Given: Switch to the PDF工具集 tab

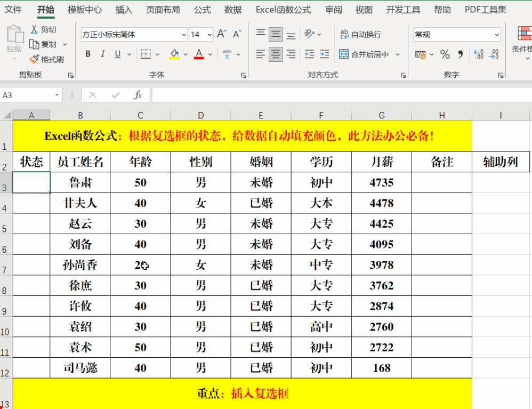Looking at the screenshot, I should pos(485,10).
